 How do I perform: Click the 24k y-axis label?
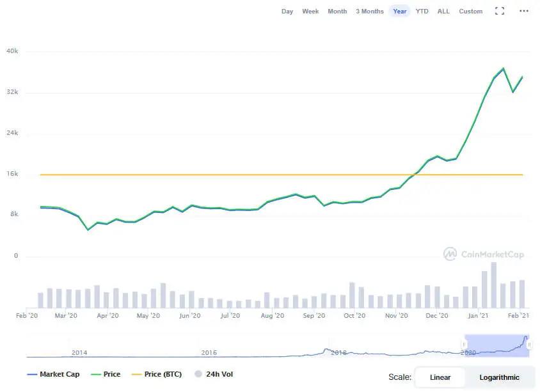12,133
